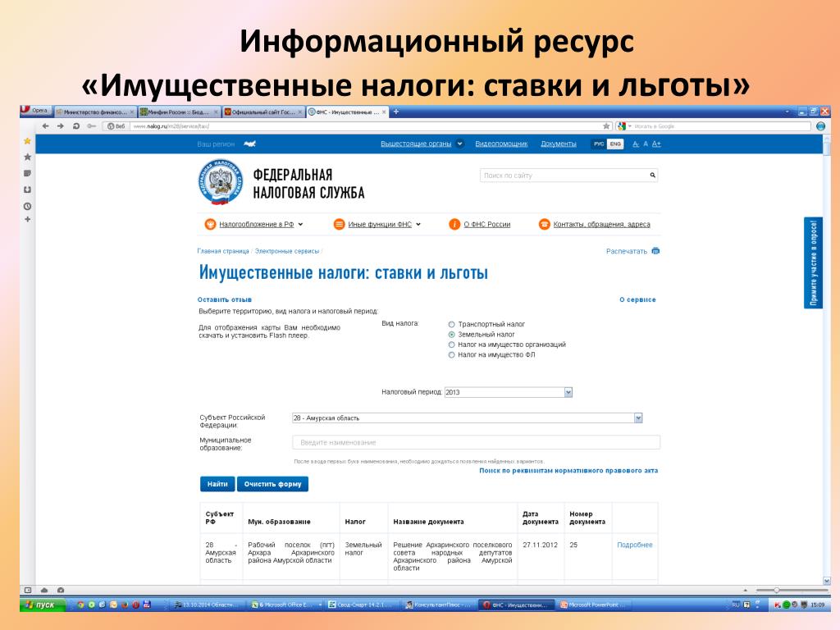
Task: Click the orange phone Контакты icon
Action: [545, 225]
